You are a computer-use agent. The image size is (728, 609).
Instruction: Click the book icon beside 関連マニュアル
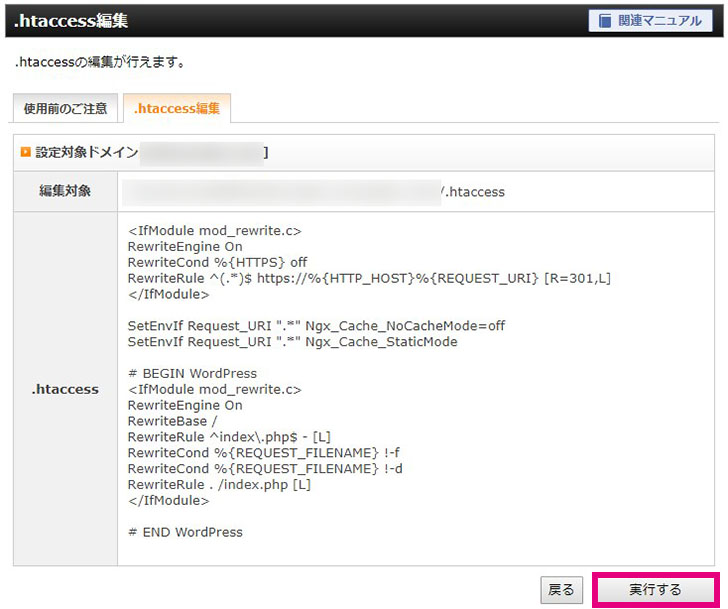(x=606, y=21)
